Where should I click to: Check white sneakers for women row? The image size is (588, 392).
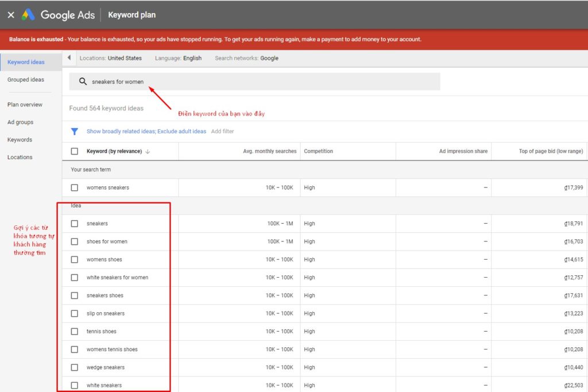coord(75,278)
